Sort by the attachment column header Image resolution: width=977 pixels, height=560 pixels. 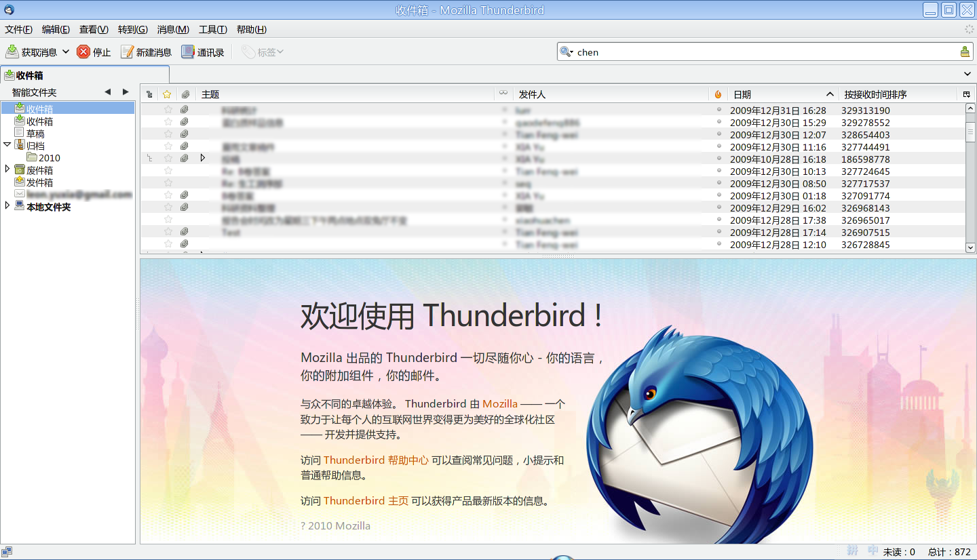pos(185,94)
